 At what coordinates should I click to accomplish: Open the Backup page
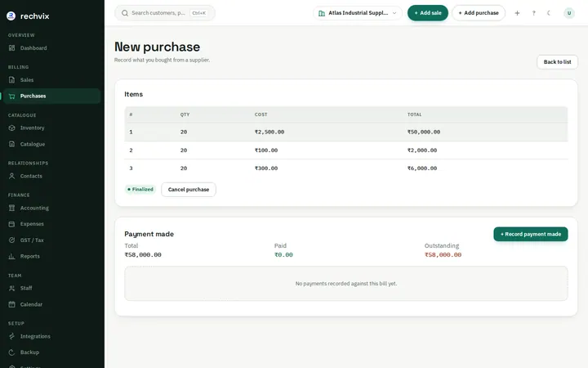pyautogui.click(x=52, y=352)
